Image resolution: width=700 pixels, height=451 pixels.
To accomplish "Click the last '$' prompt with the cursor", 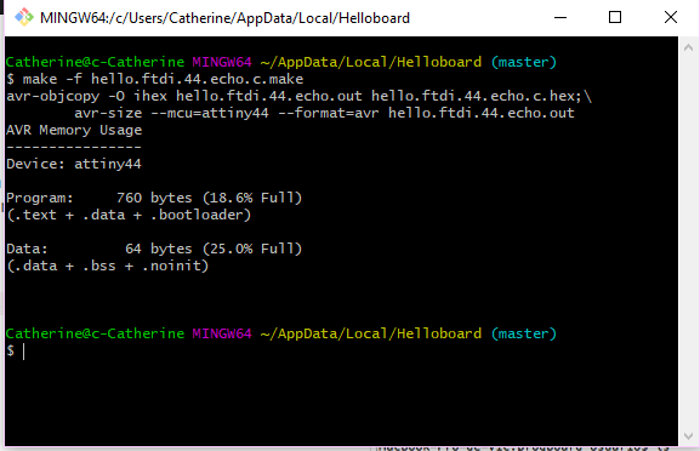I will [15, 351].
